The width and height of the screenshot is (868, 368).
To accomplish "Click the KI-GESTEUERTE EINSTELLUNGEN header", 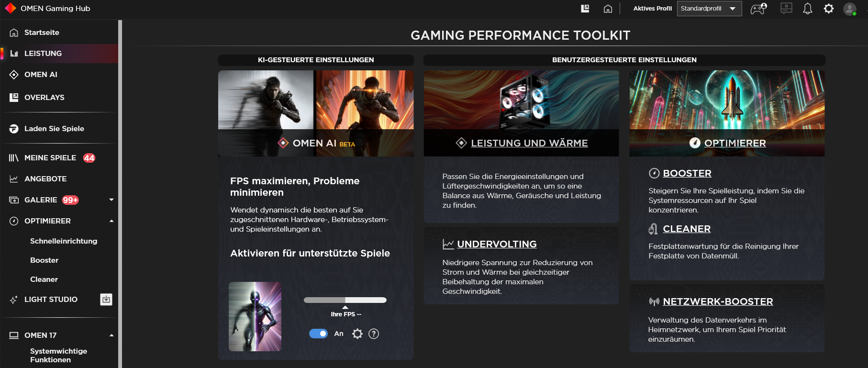I will (316, 60).
